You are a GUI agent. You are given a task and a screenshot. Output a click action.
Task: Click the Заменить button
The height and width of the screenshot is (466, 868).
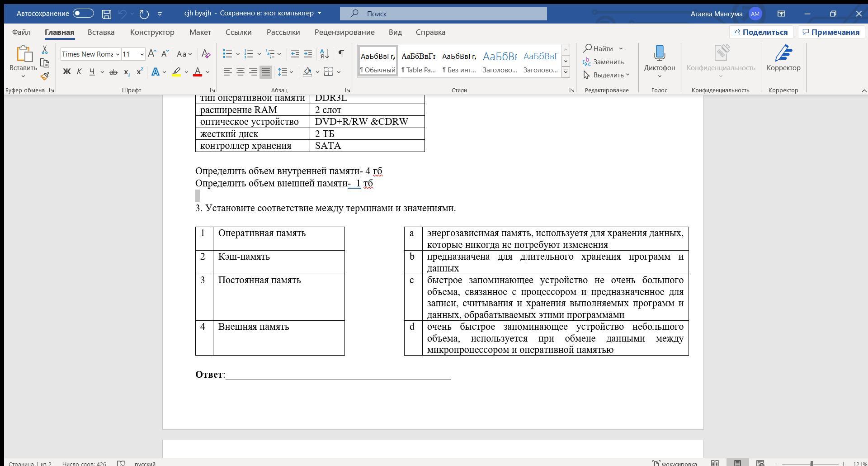(x=604, y=62)
